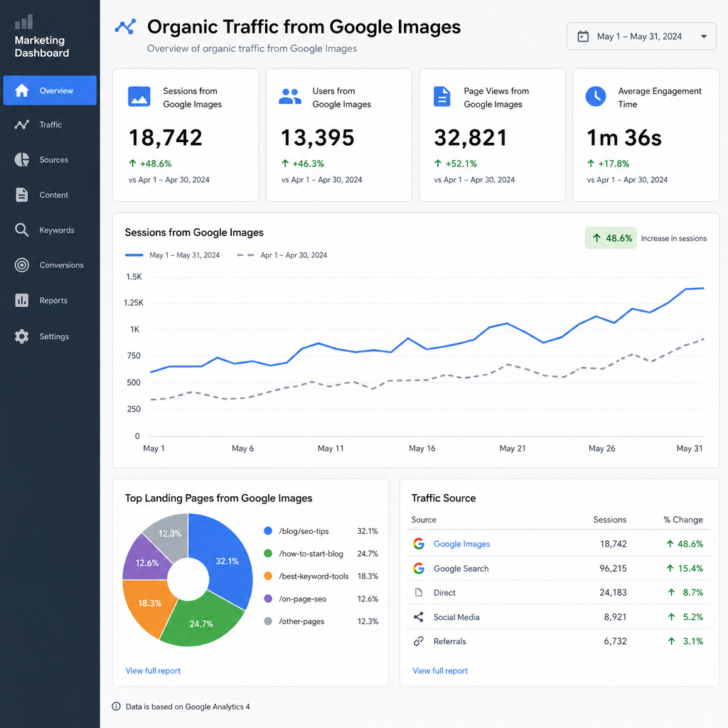Open View full report under landing pages
The image size is (728, 728).
click(x=153, y=670)
